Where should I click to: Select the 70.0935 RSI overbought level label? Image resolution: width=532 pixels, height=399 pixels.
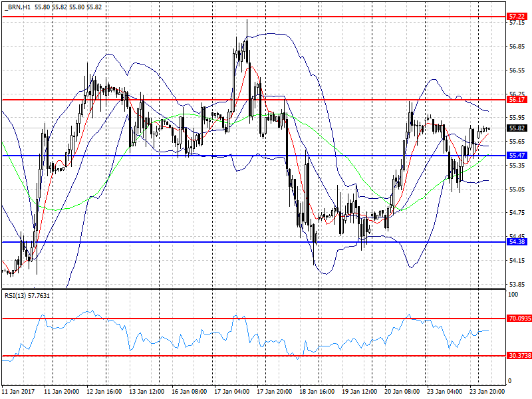519,319
